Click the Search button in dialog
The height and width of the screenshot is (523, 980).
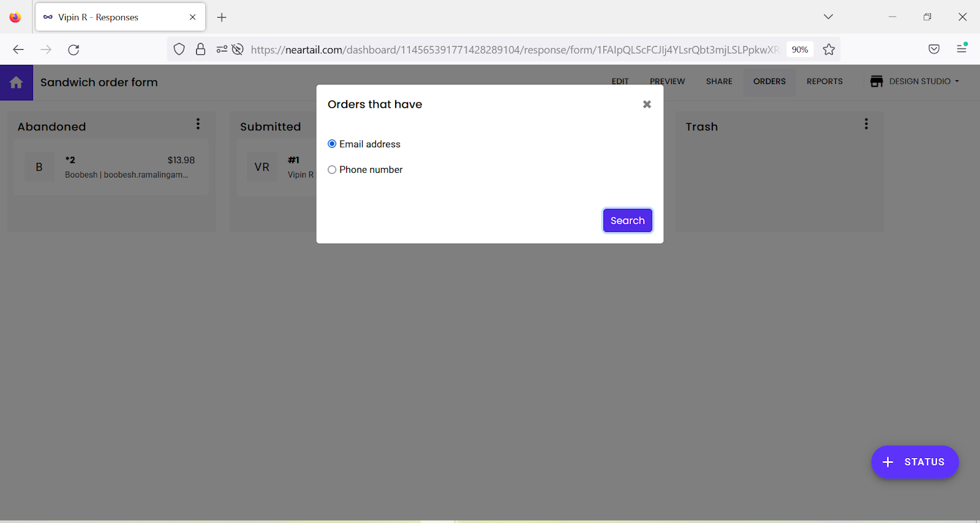(628, 220)
